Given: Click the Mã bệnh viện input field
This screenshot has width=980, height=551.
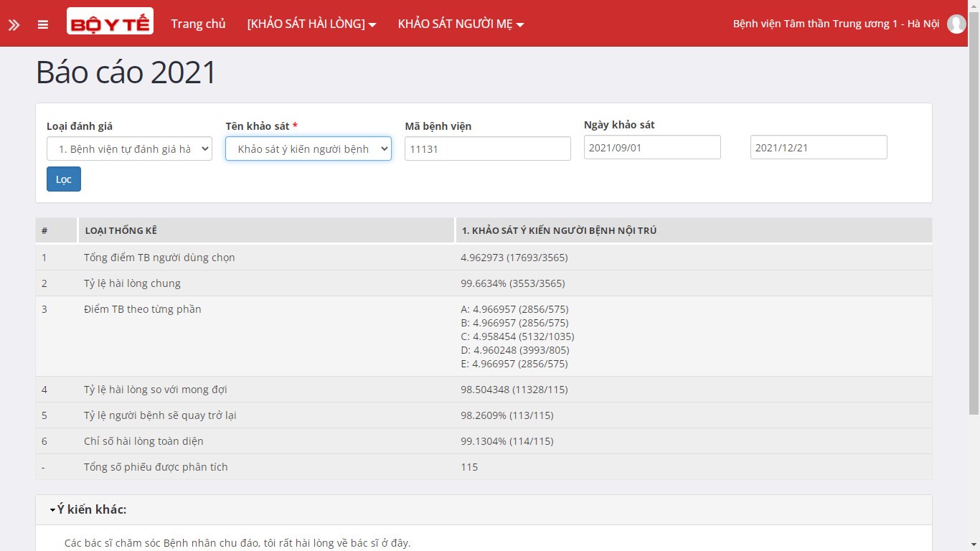Looking at the screenshot, I should click(x=487, y=149).
